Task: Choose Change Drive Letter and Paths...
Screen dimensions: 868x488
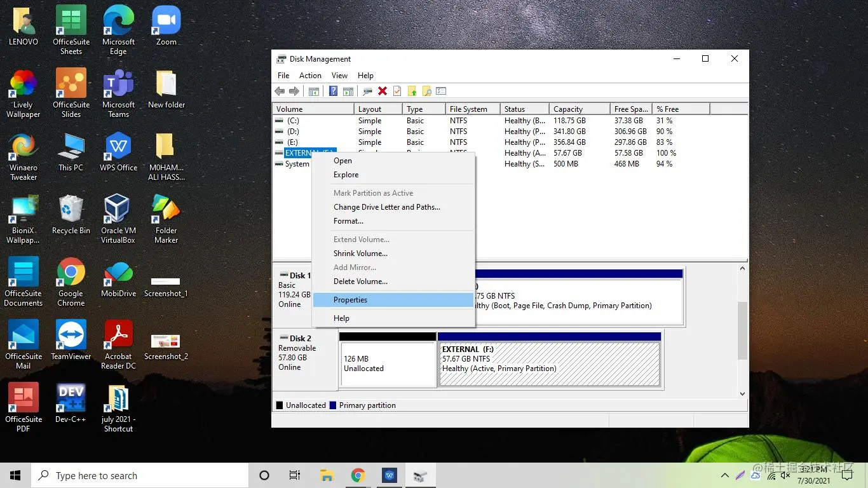Action: tap(393, 207)
